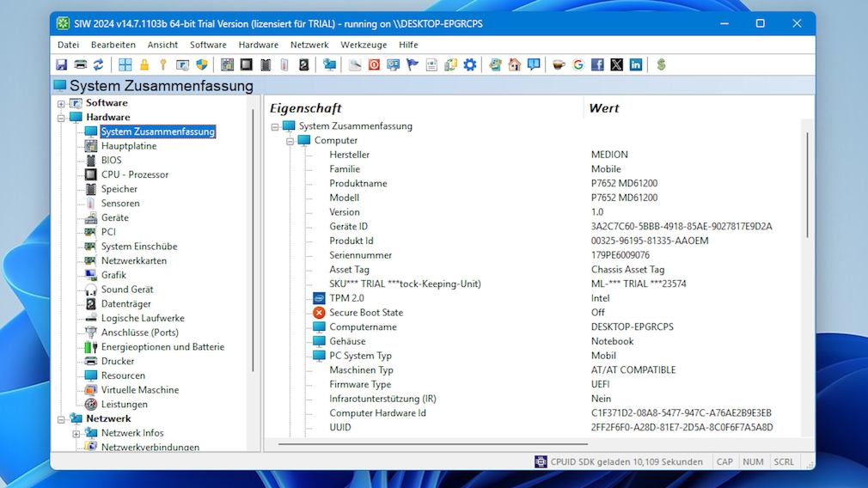Click the blue gear settings toolbar icon
Viewport: 868px width, 488px height.
pos(470,64)
